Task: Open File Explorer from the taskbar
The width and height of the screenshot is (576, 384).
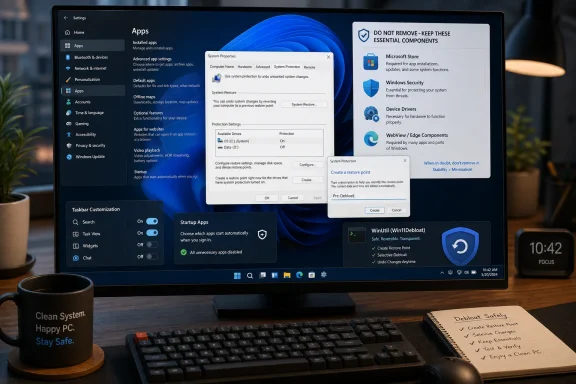Action: 287,275
